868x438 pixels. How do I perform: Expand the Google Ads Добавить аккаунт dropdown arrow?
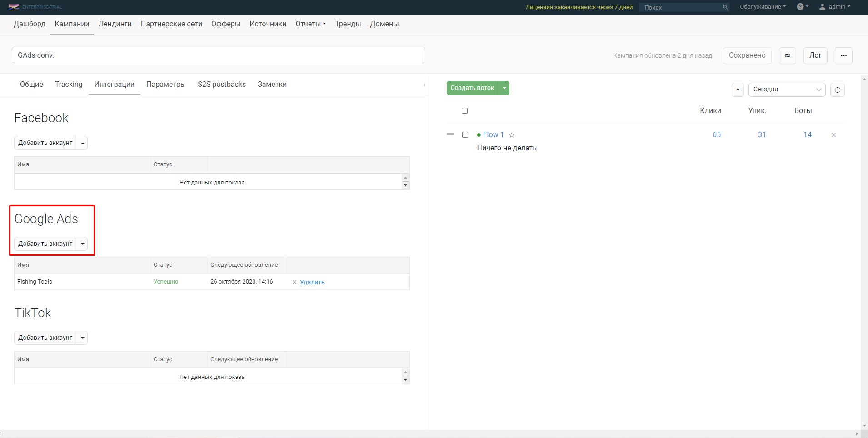pyautogui.click(x=82, y=244)
